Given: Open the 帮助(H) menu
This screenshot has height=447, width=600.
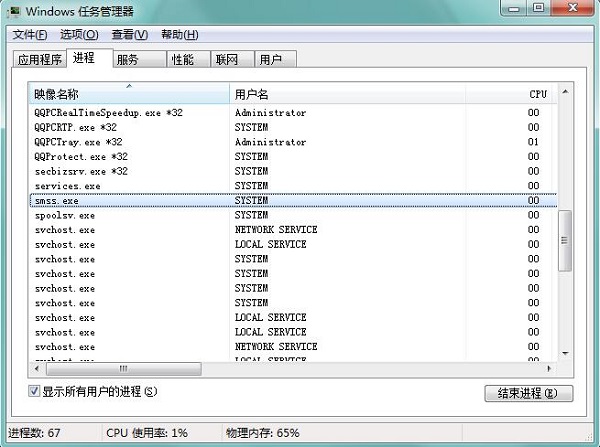Looking at the screenshot, I should tap(179, 35).
